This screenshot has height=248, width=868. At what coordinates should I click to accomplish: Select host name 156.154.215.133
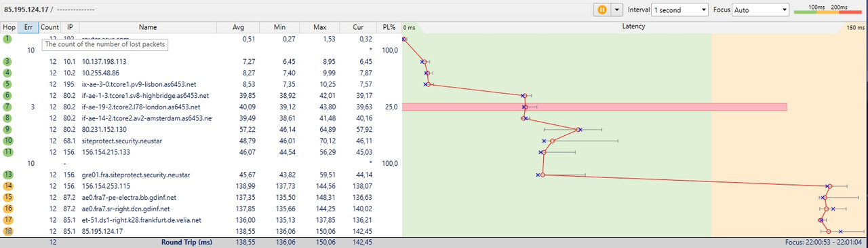(106, 152)
